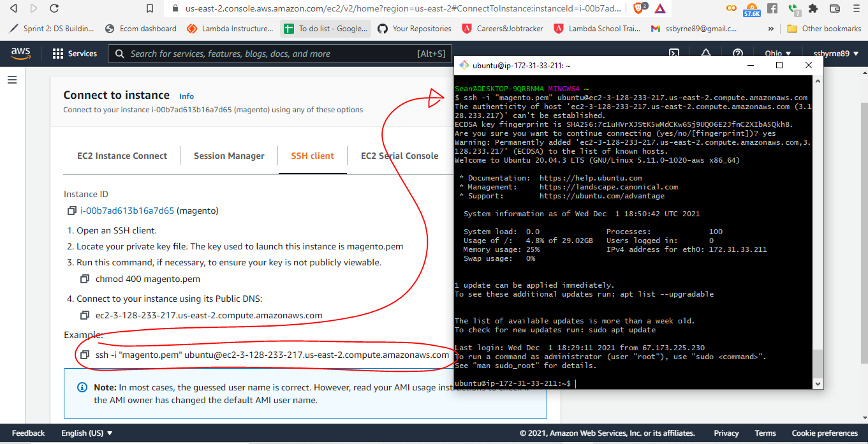Open Cookie preferences in footer
The width and height of the screenshot is (868, 444).
[x=825, y=433]
